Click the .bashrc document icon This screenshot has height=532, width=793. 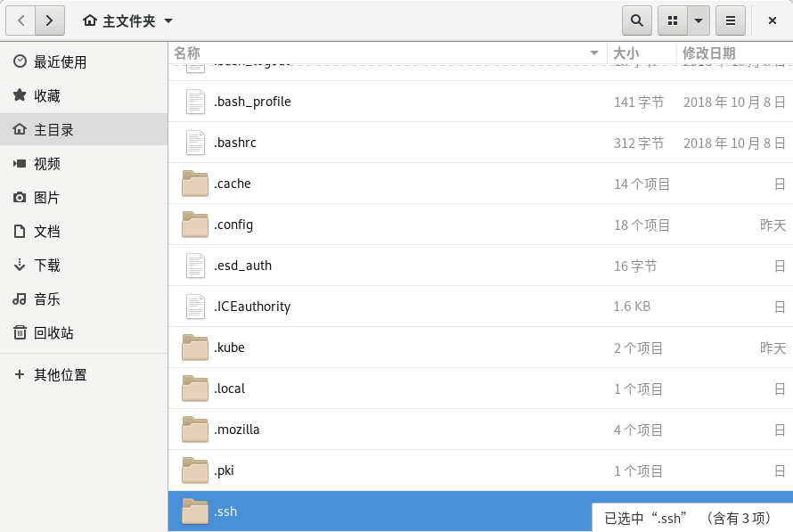[195, 143]
